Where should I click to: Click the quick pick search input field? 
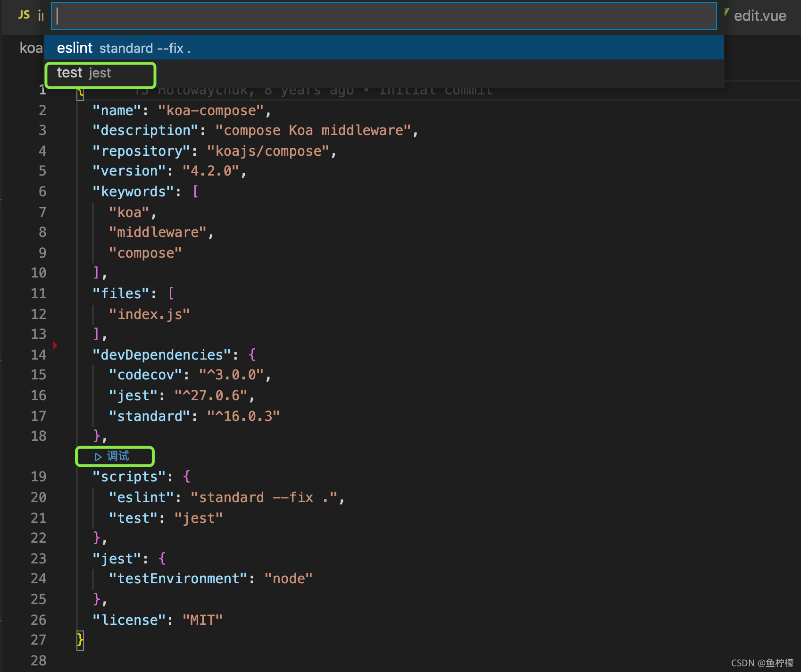[384, 16]
